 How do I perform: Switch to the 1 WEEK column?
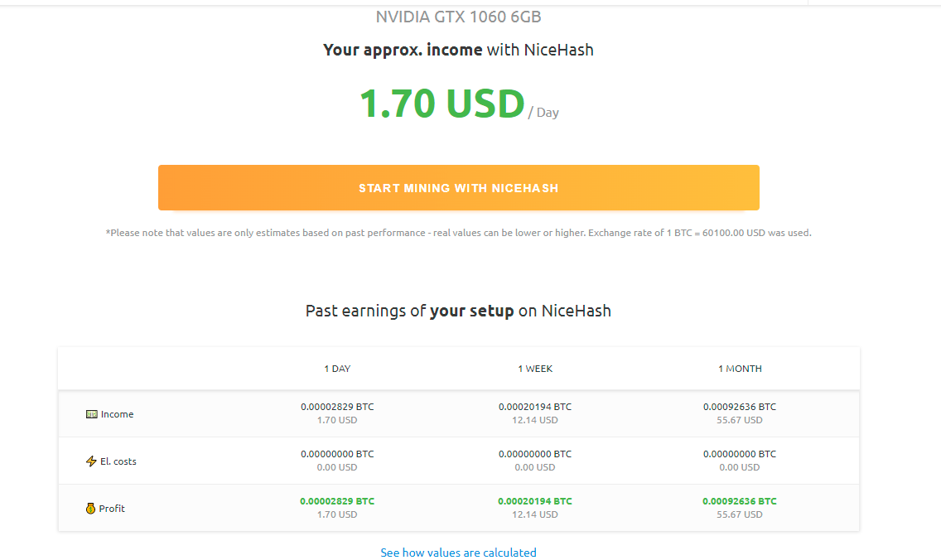click(x=536, y=369)
